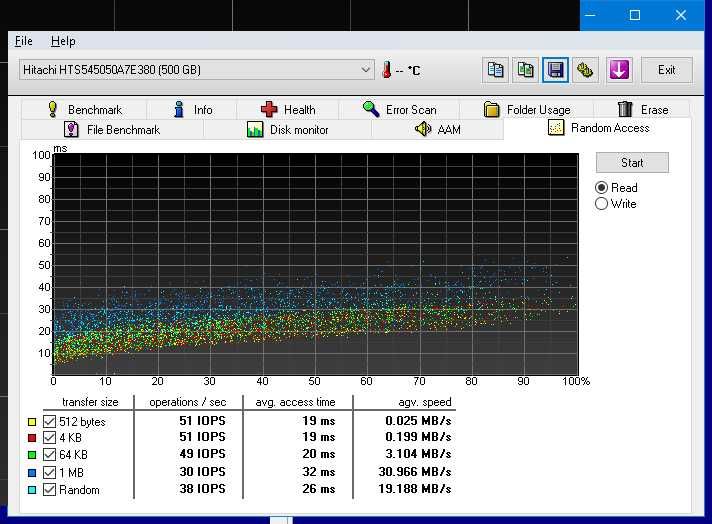Click the green 64 KB color swatch

(32, 455)
